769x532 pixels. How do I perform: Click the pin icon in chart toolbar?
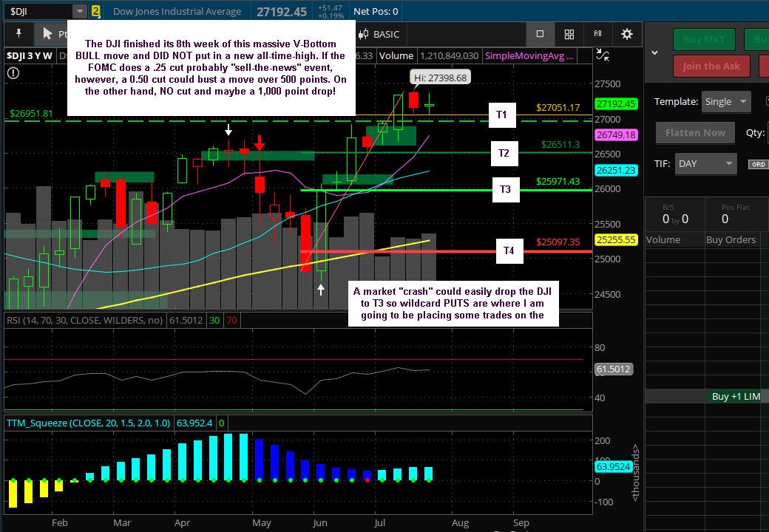point(19,33)
